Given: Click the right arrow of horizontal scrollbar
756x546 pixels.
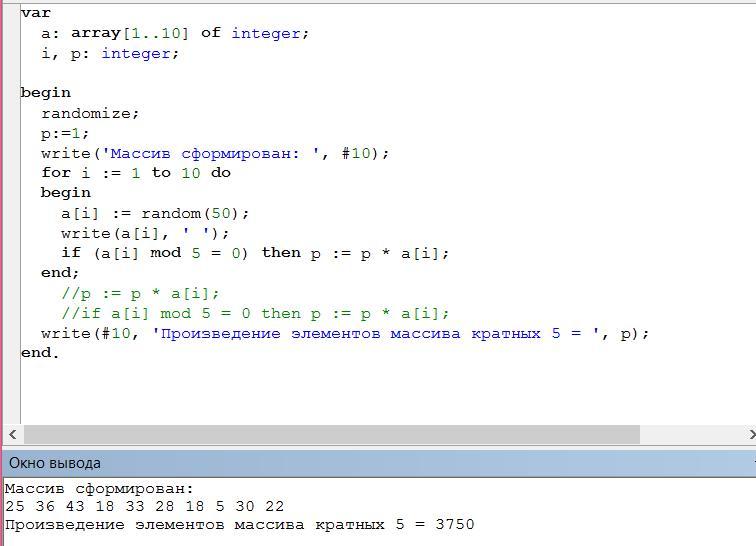Looking at the screenshot, I should 750,434.
